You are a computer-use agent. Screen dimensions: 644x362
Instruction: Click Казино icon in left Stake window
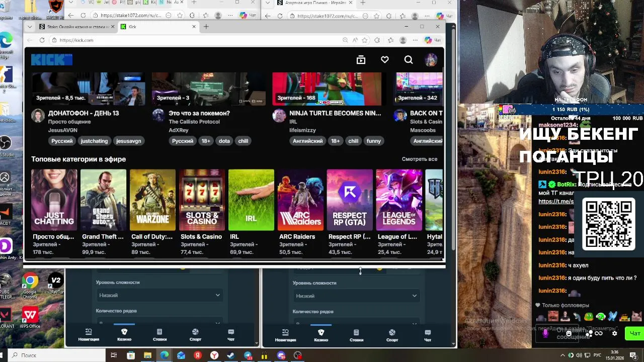[x=124, y=335]
